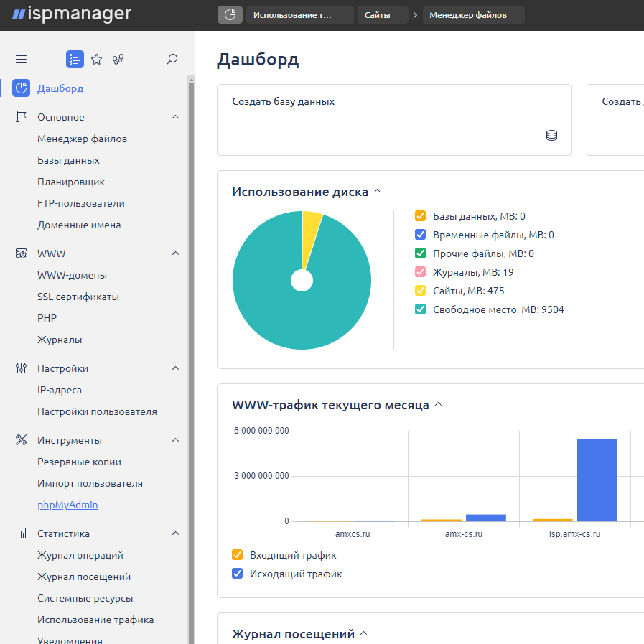Open Журнал операций in the sidebar
The image size is (644, 644).
(80, 555)
